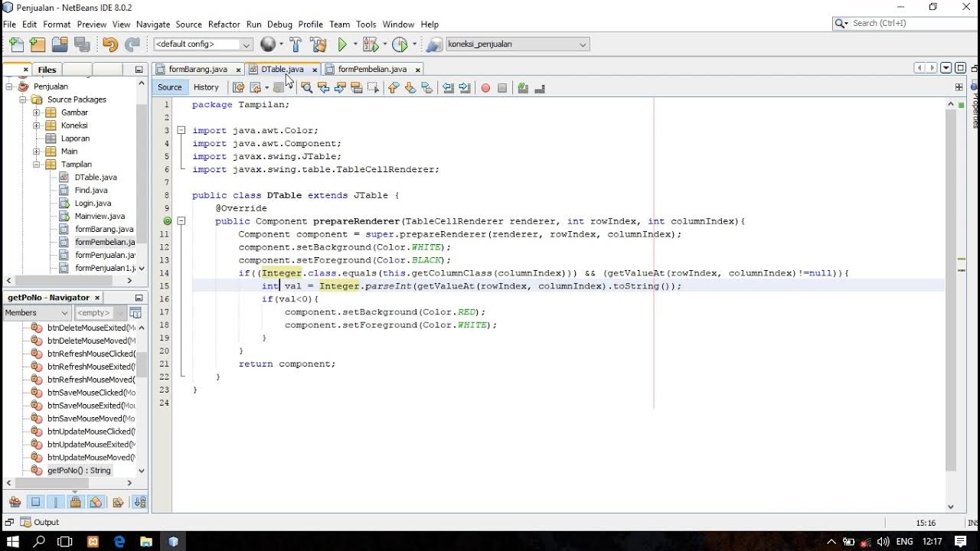The height and width of the screenshot is (551, 980).
Task: Jump to previous bookmark icon
Action: pos(392,88)
